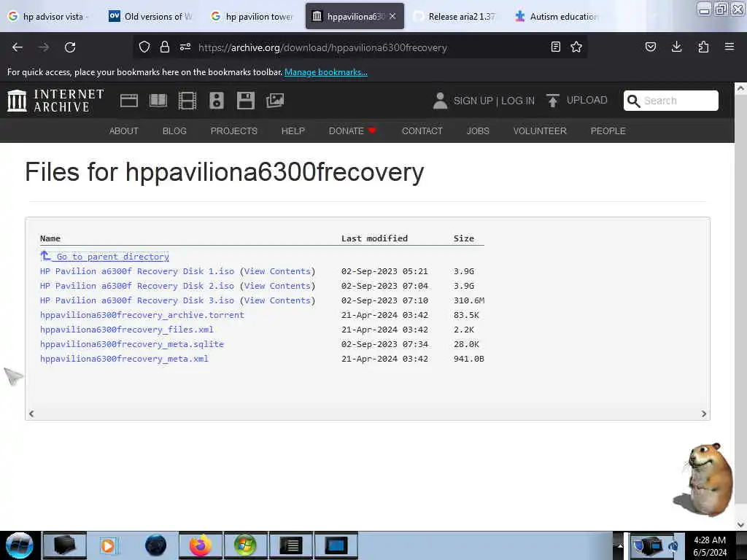Download hppaviliona6300frecovery_archive.torrent
The image size is (747, 560).
point(142,315)
